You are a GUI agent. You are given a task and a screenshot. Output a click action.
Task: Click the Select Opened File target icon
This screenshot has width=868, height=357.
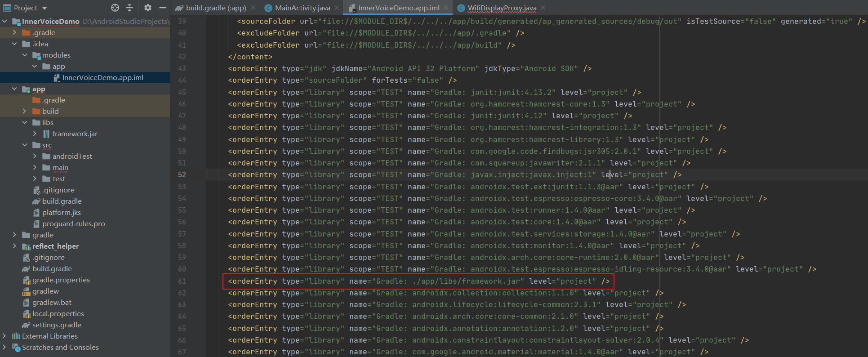(115, 8)
